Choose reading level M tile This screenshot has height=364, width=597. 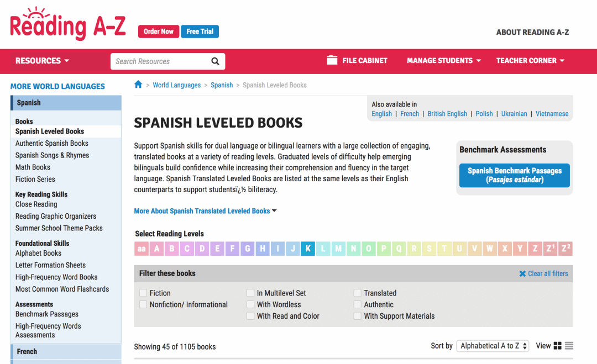(x=338, y=249)
